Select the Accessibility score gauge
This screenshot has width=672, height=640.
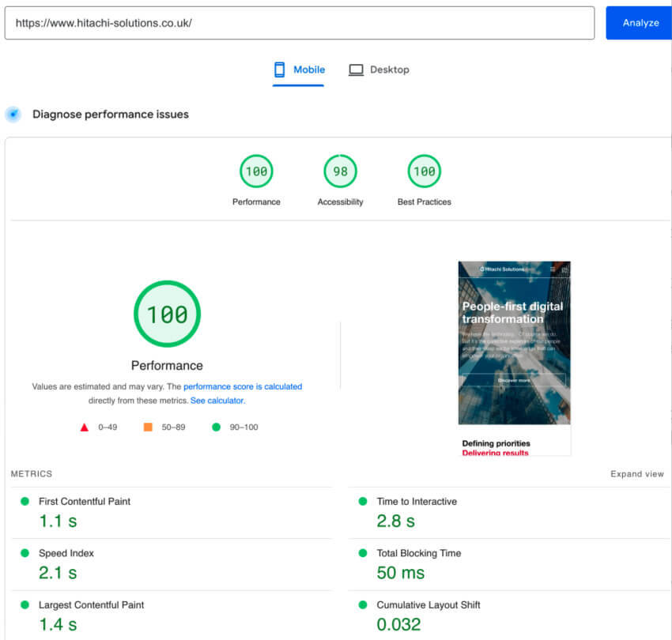coord(340,171)
